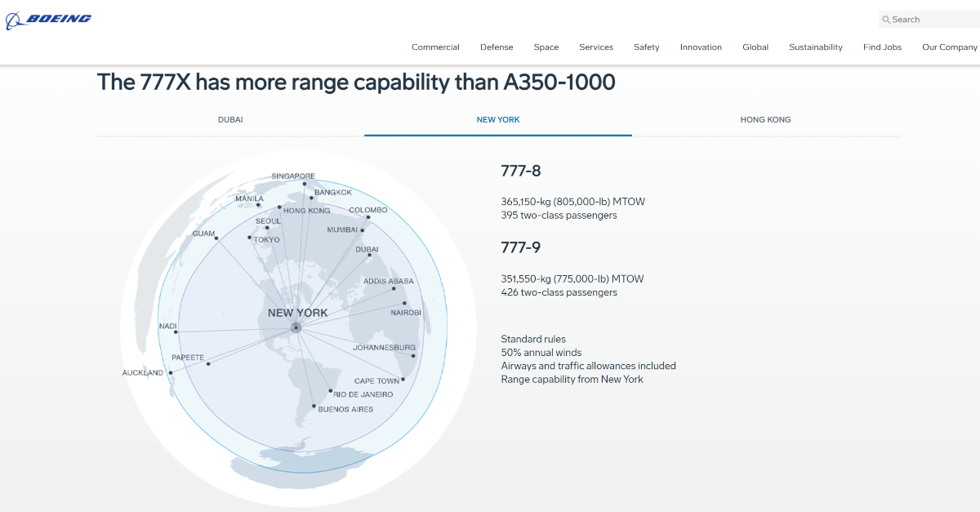The width and height of the screenshot is (980, 512).
Task: Click the Boeing logo
Action: click(x=49, y=20)
